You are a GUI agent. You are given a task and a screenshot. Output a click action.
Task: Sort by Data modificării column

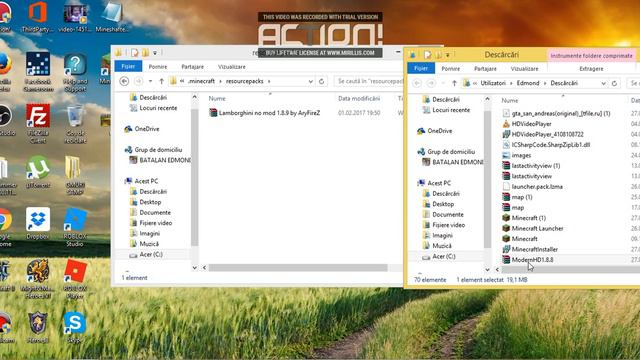click(359, 98)
